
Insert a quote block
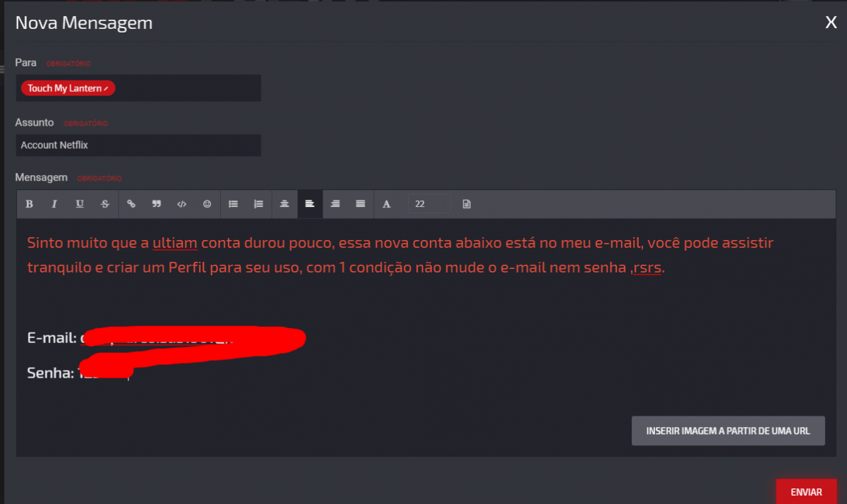coord(157,204)
